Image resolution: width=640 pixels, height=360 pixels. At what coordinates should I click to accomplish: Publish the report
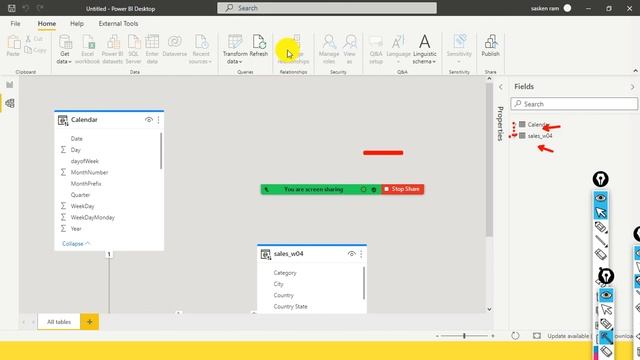491,46
